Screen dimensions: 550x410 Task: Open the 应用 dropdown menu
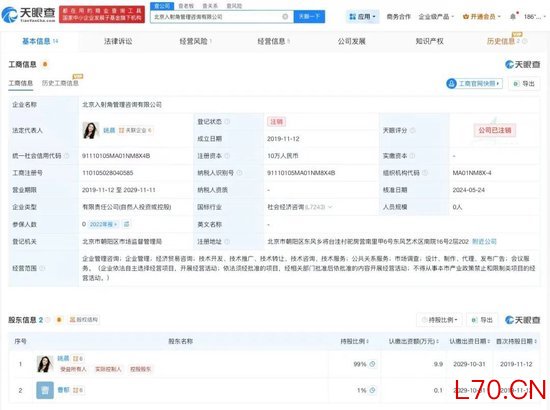point(363,16)
